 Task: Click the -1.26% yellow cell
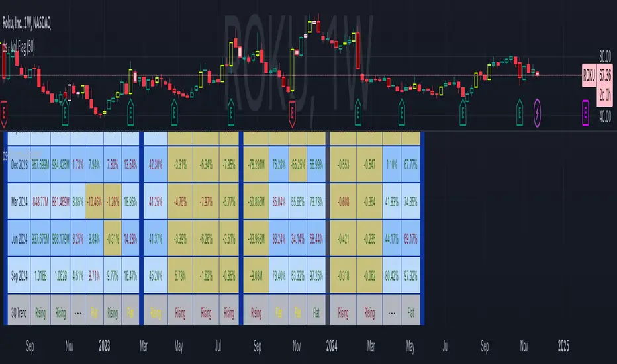click(113, 201)
